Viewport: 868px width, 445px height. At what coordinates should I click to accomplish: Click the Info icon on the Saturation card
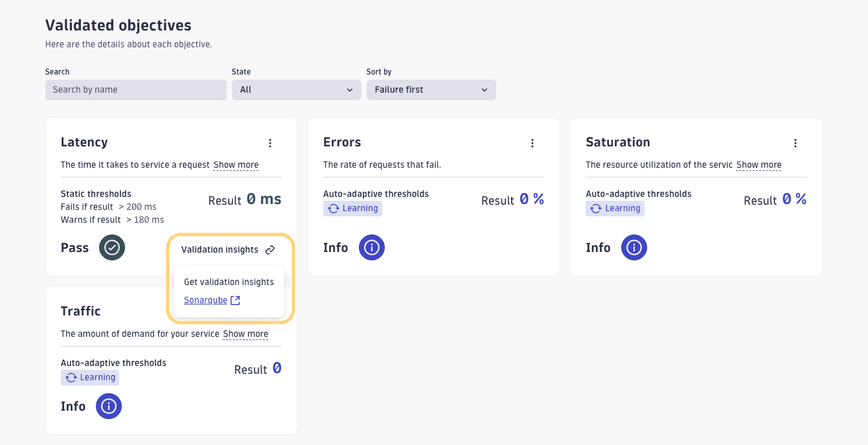click(x=634, y=247)
